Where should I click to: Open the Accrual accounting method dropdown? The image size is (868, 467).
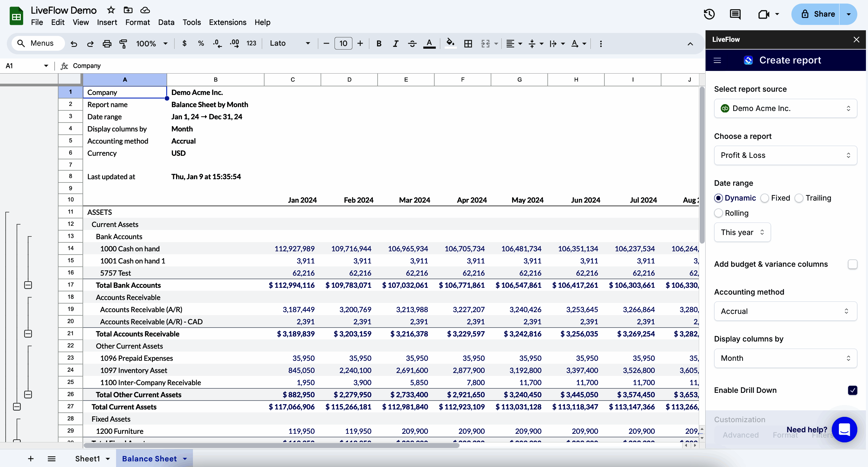coord(785,311)
